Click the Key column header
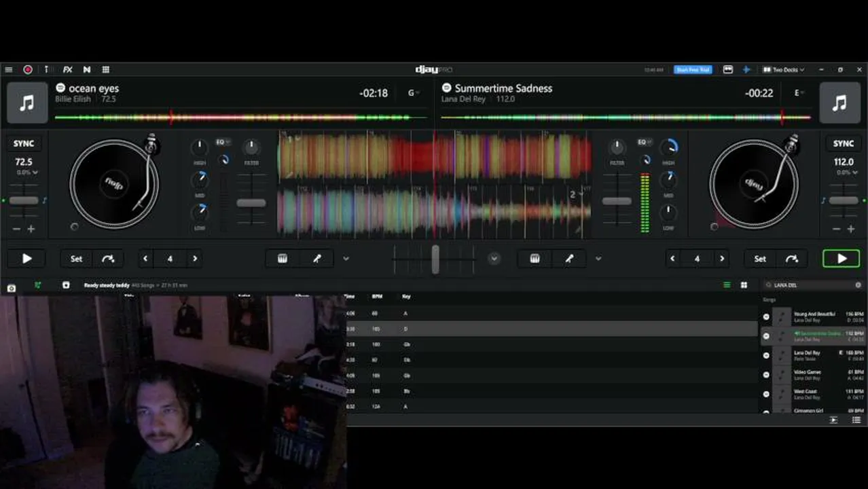Screen dimensions: 868x489 [x=406, y=297]
